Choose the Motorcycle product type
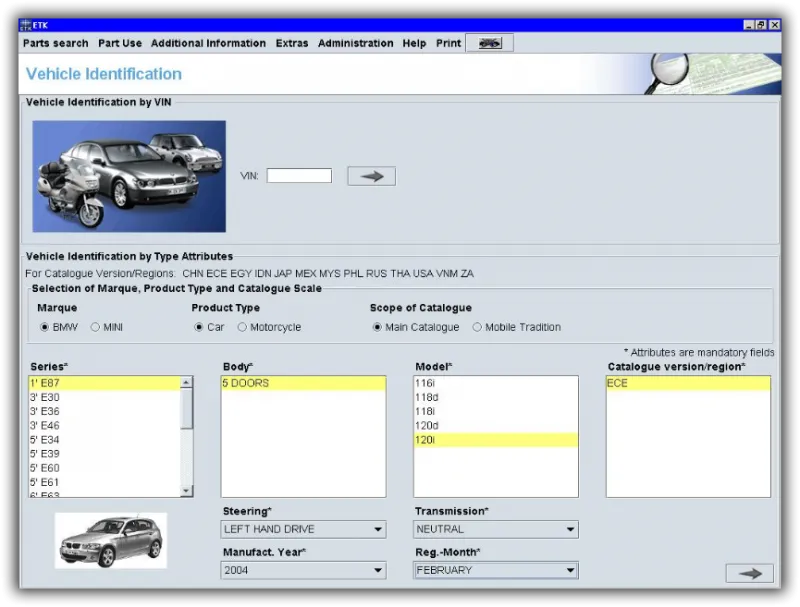This screenshot has width=800, height=607. click(242, 327)
